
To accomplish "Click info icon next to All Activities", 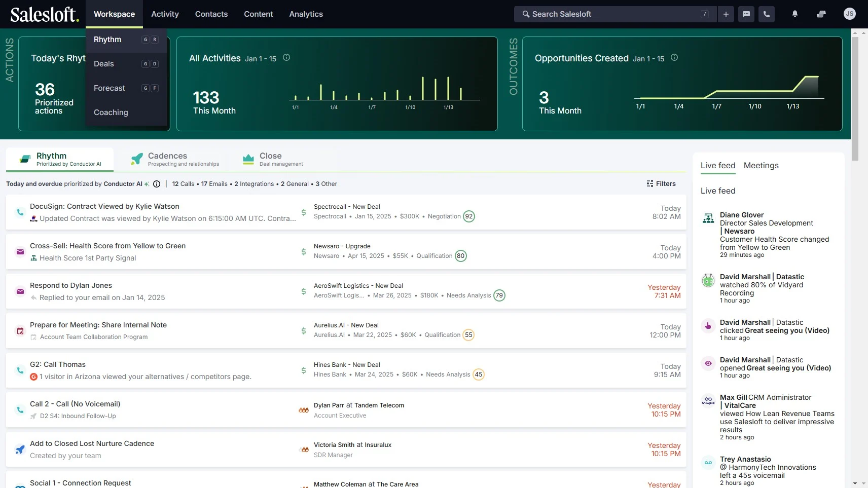I will [286, 58].
